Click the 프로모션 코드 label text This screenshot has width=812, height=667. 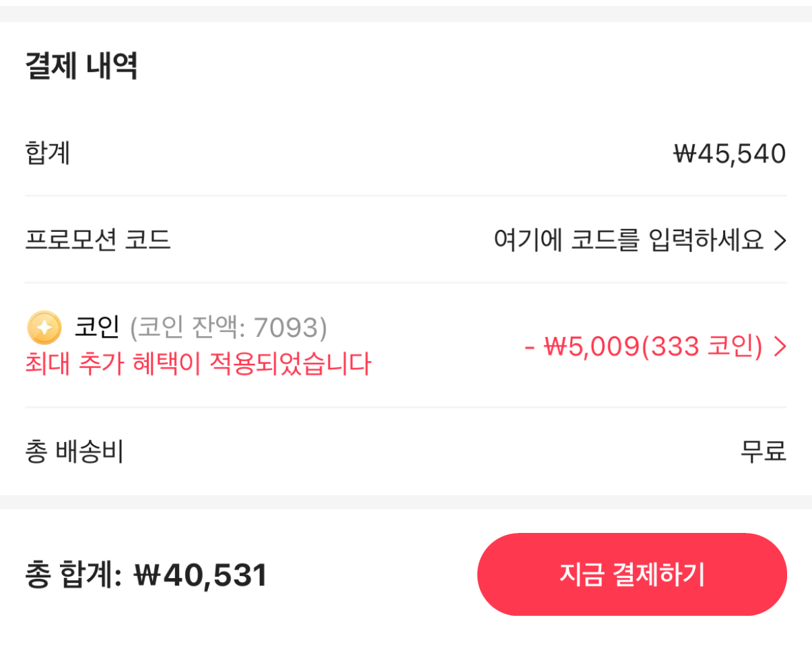[x=98, y=241]
